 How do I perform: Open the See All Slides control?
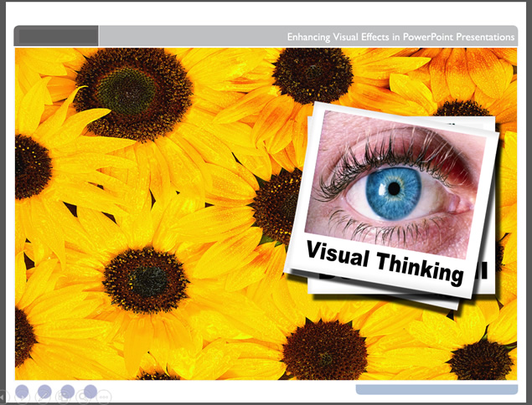65,397
